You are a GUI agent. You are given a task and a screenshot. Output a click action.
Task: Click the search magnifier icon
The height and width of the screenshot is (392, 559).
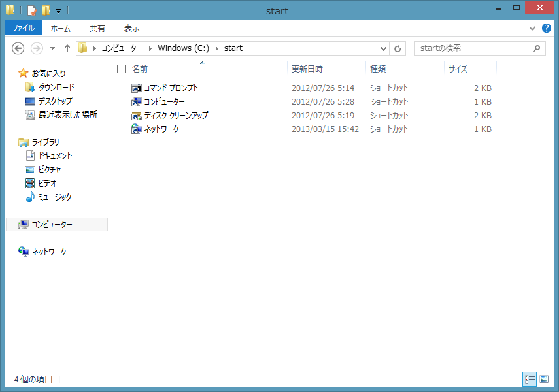pyautogui.click(x=536, y=48)
